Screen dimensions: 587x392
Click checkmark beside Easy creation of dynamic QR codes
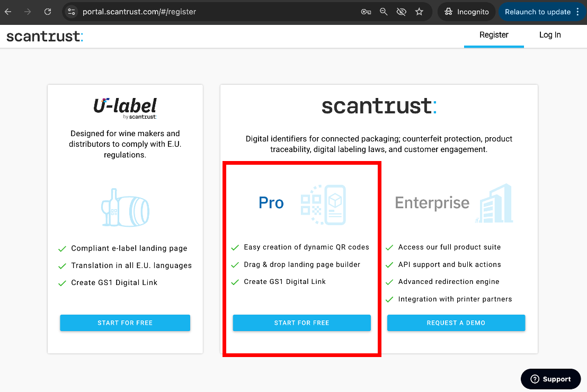point(235,247)
